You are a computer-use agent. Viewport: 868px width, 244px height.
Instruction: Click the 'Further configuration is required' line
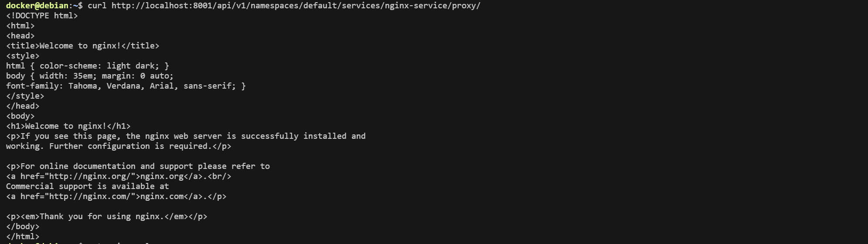pos(119,146)
